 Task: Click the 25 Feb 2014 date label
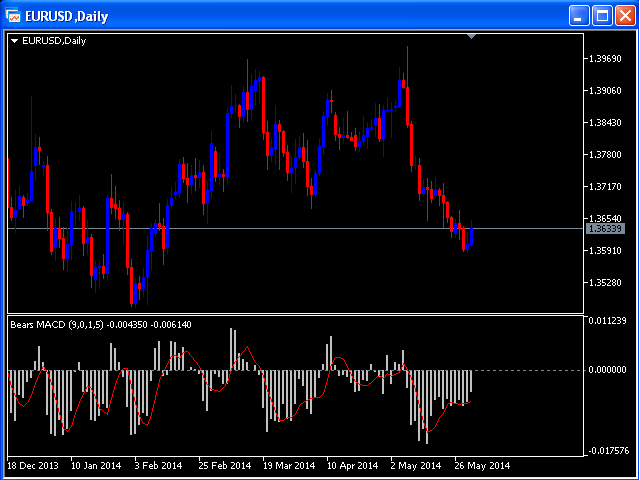pyautogui.click(x=224, y=465)
